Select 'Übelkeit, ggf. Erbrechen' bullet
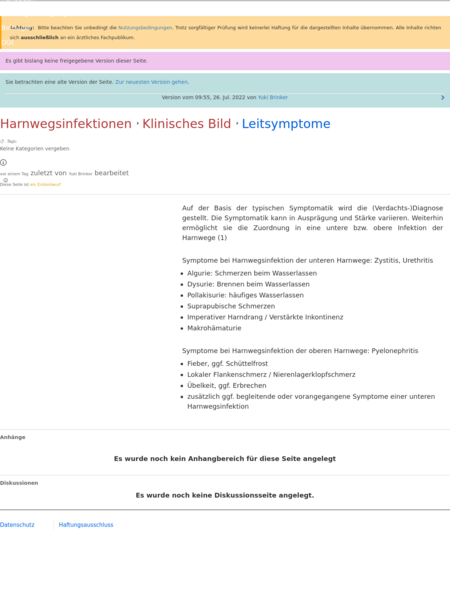The image size is (450, 600). pos(227,386)
